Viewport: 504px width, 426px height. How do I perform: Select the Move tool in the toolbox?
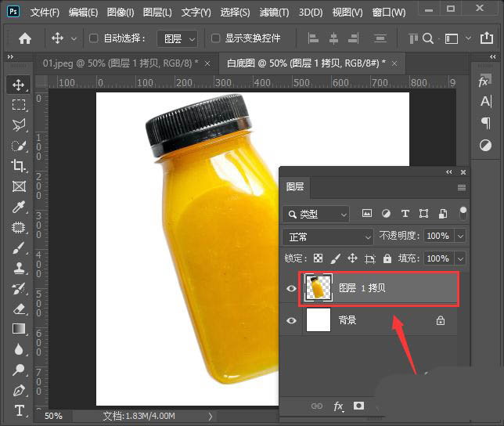18,85
